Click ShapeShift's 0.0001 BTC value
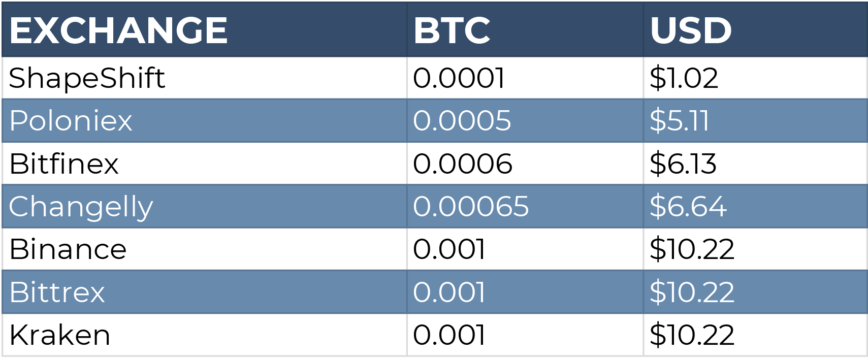Viewport: 868px width, 358px height. click(459, 78)
